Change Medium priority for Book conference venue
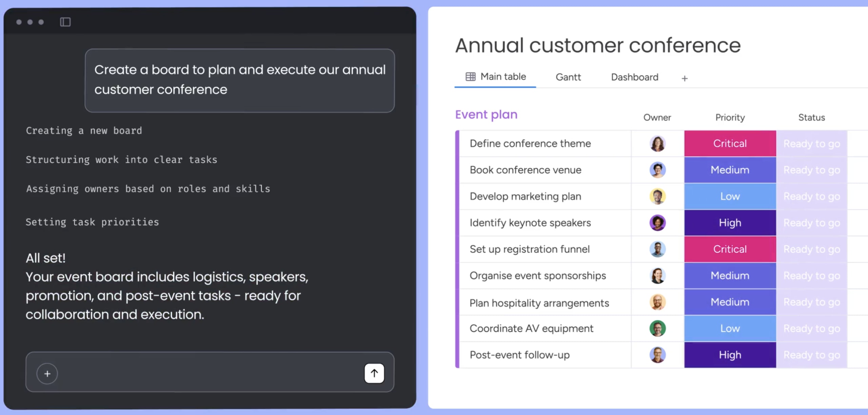868x415 pixels. [x=730, y=170]
